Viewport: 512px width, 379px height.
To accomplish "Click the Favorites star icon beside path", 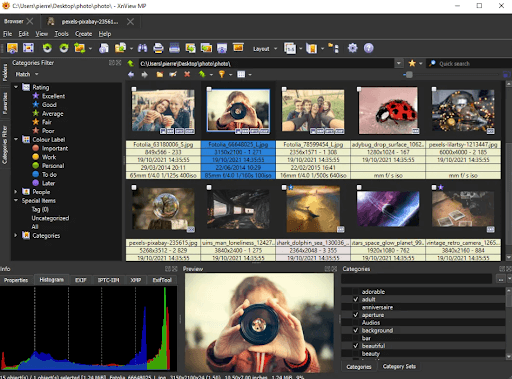I will pyautogui.click(x=412, y=63).
